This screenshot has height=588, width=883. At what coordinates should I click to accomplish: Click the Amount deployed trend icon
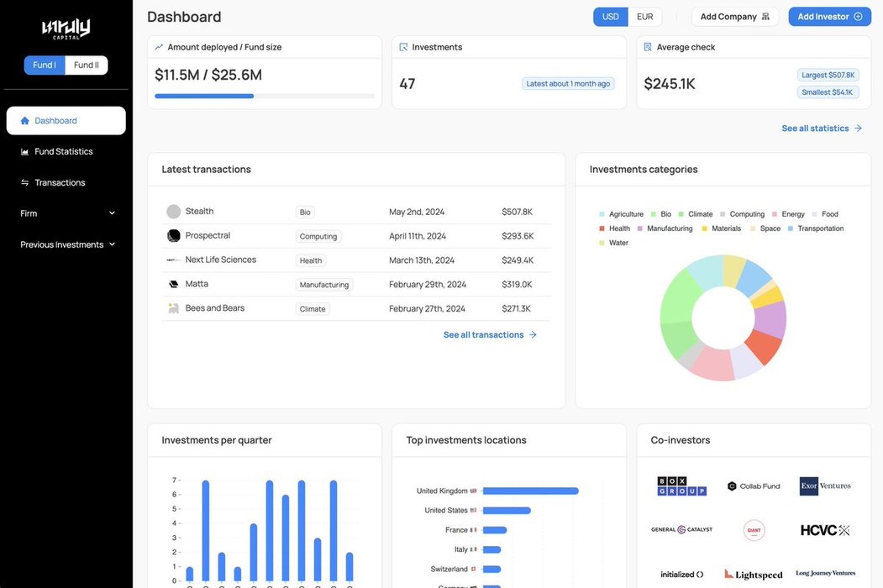click(x=159, y=47)
